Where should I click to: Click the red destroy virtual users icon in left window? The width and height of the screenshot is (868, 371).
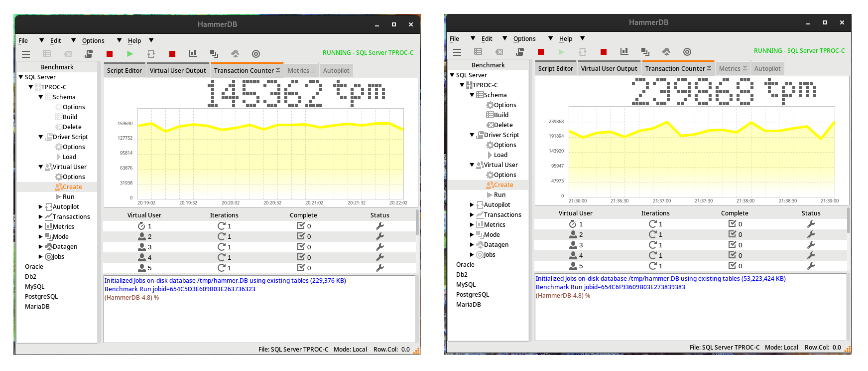110,54
